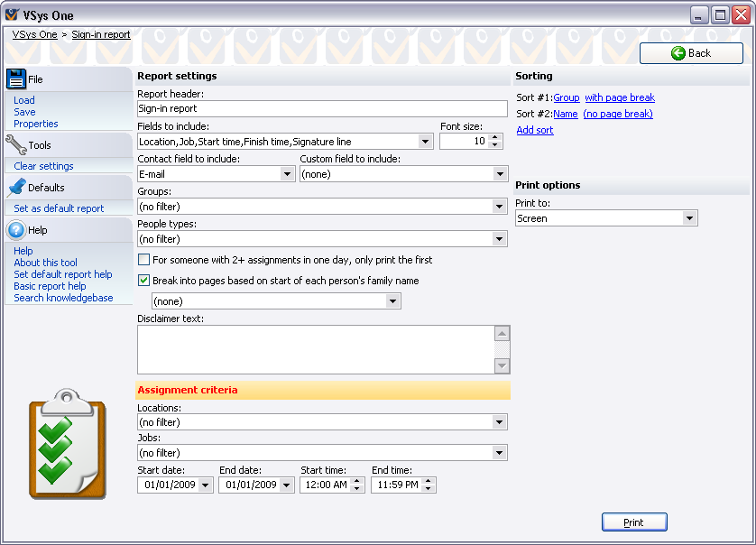Click Disclaimer text scrollbar up arrow

(x=502, y=333)
